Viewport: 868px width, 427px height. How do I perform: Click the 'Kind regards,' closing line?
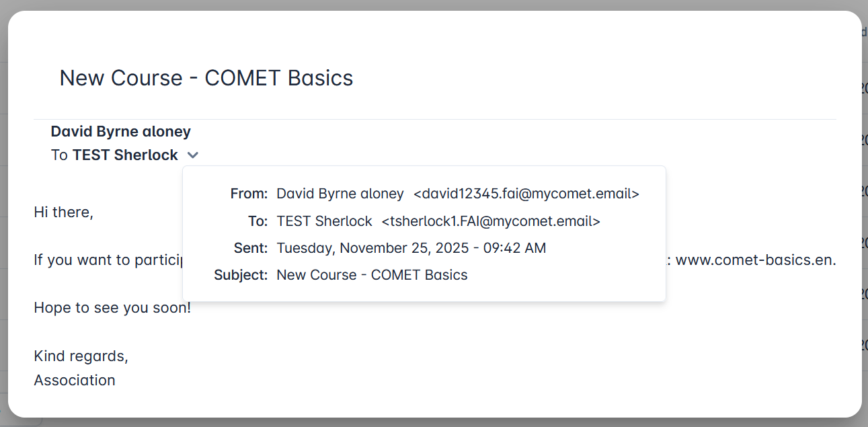[x=81, y=356]
